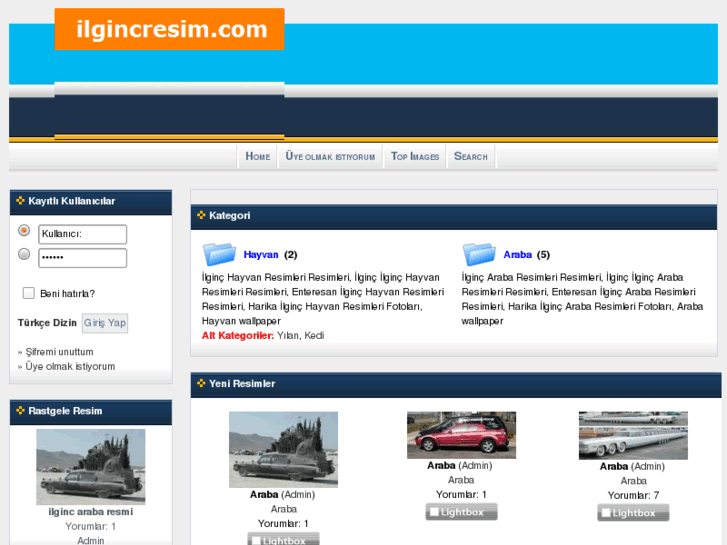This screenshot has width=727, height=545.
Task: Go to Home in navigation bar
Action: (x=258, y=156)
